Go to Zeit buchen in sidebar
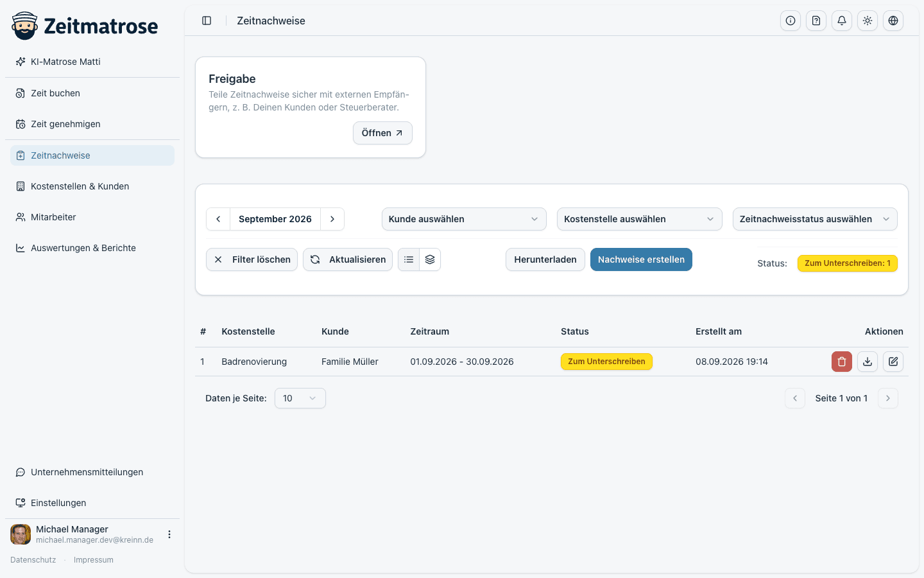 tap(92, 93)
